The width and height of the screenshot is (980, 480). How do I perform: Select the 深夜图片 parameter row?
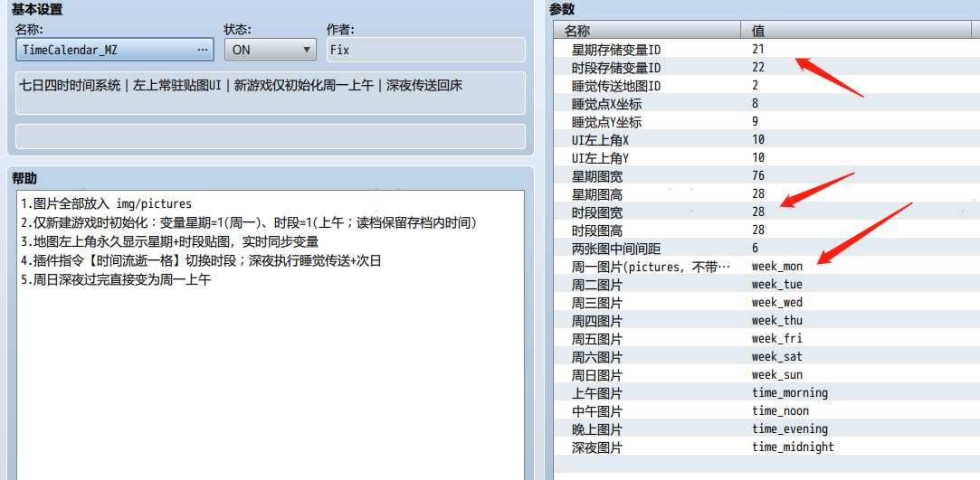pos(766,447)
